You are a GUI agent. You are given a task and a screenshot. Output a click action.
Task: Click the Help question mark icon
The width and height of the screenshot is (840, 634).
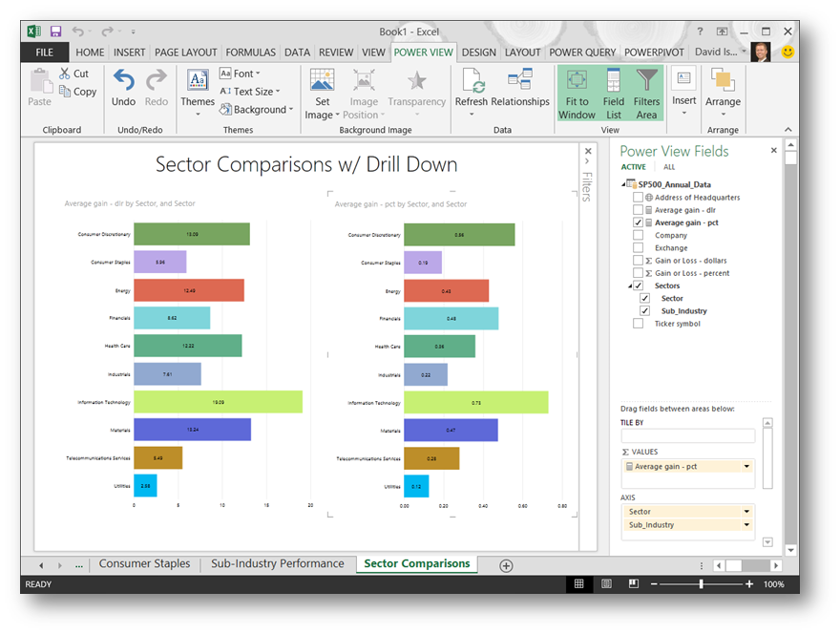pos(701,32)
